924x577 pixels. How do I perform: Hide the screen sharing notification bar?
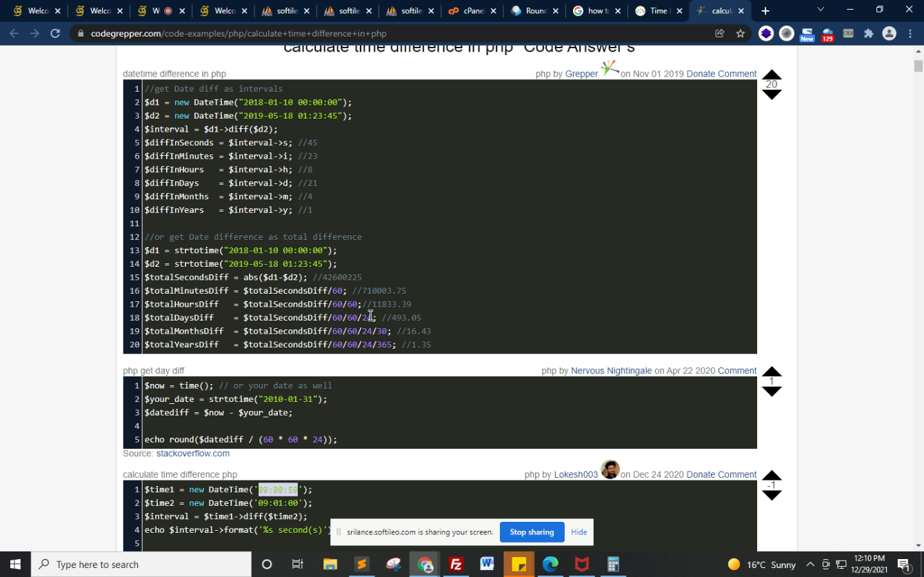pyautogui.click(x=579, y=532)
